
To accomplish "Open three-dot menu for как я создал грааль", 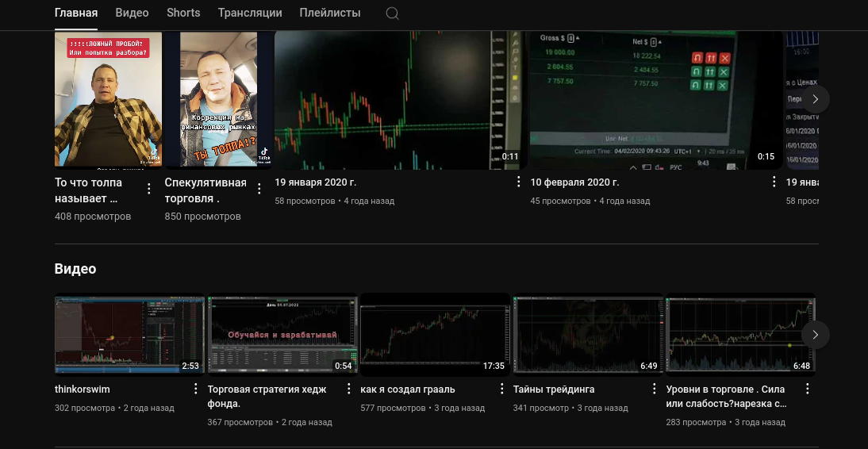I will [501, 389].
